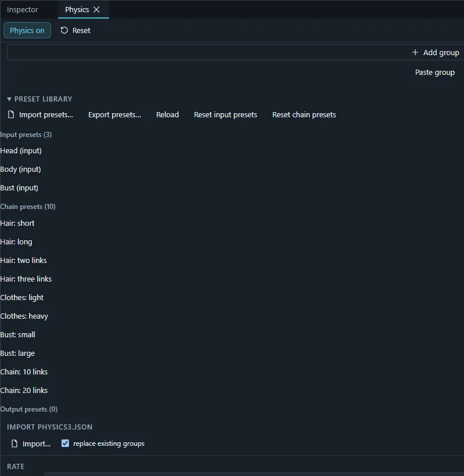Viewport: 464px width, 476px height.
Task: Click Export presets...
Action: [x=115, y=115]
